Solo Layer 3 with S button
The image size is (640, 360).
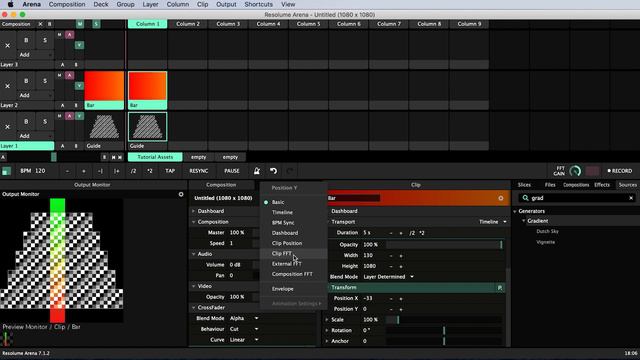click(x=45, y=40)
